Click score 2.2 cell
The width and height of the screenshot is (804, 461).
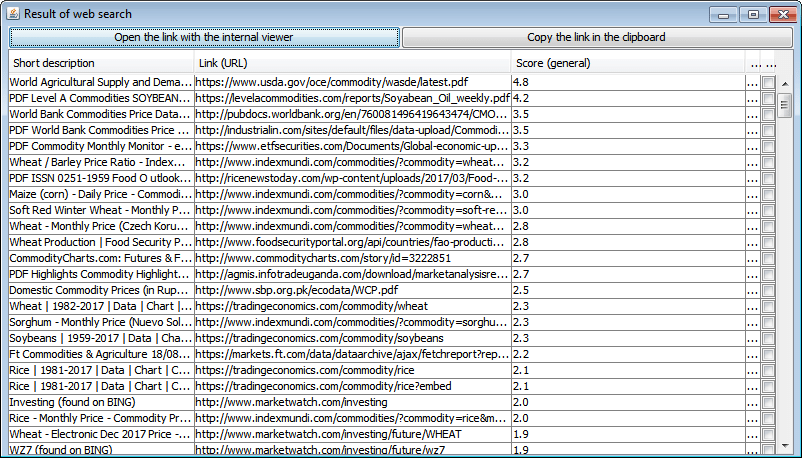628,354
